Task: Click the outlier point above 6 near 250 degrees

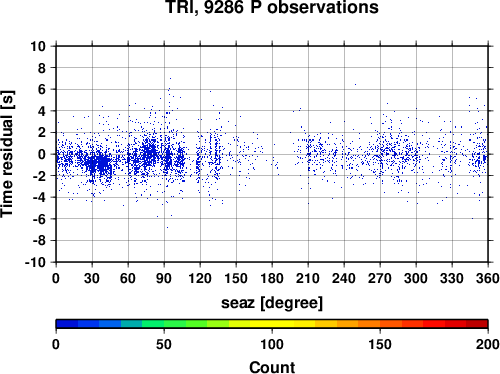Action: pyautogui.click(x=355, y=85)
